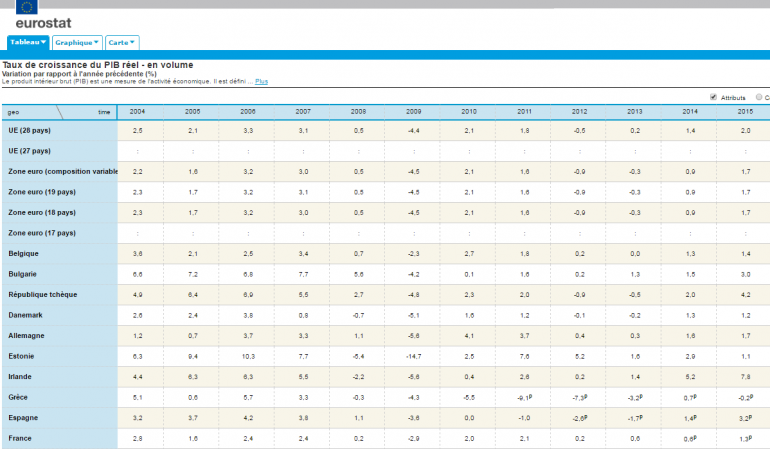Toggle the Attributs checkbox

(x=713, y=97)
